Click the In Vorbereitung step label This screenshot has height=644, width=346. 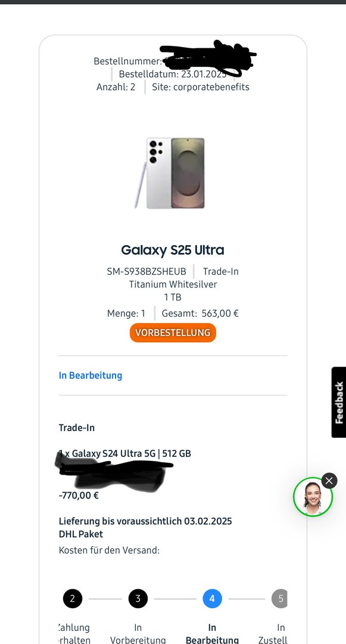(x=138, y=633)
